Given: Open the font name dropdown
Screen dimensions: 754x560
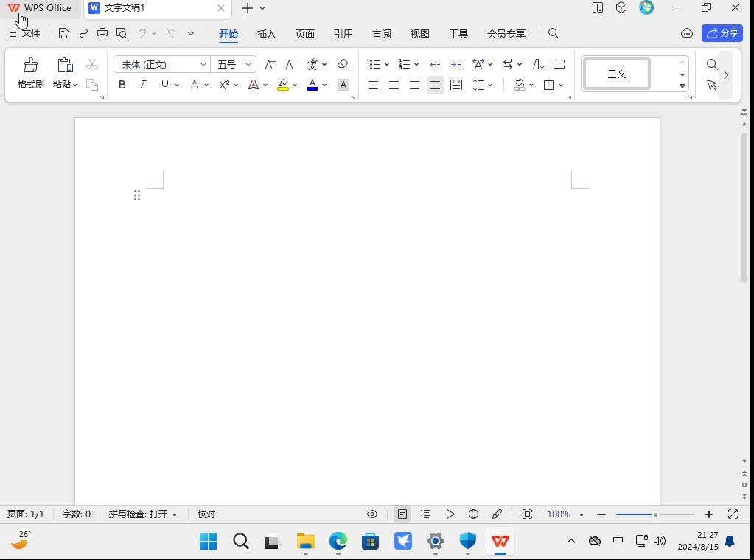Looking at the screenshot, I should [x=204, y=64].
